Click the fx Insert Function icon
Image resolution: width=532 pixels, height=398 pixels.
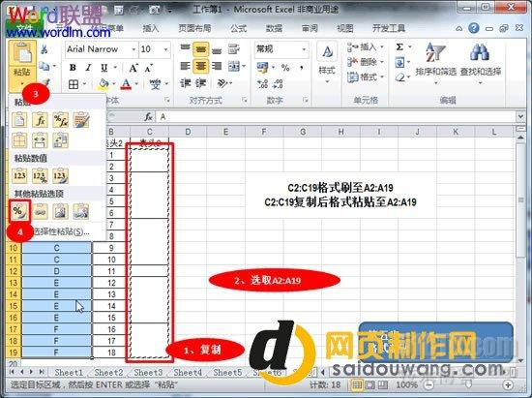coord(148,117)
